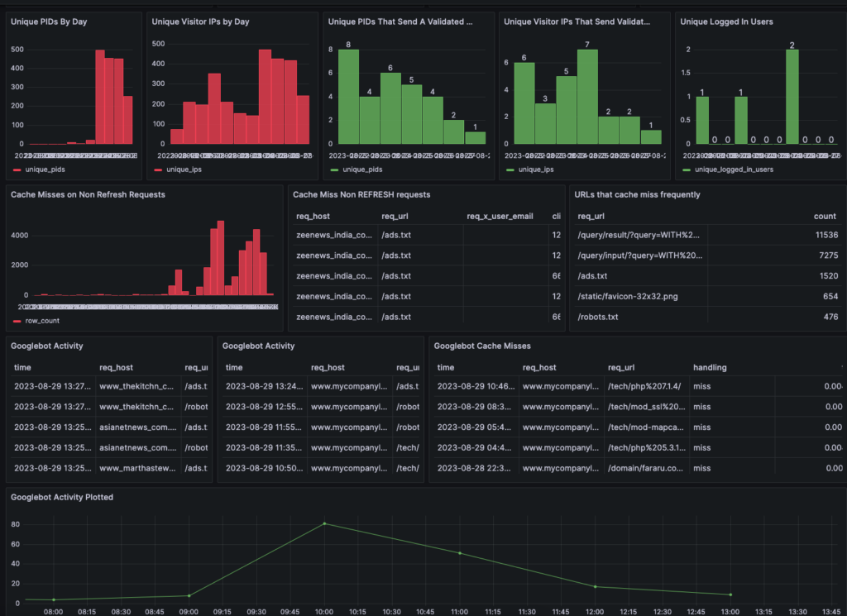
Task: Click the peak data point at 10:00 on the plotted line
Action: 323,523
